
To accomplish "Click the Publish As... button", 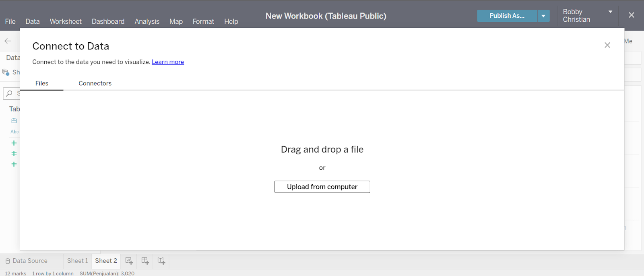I will [x=507, y=16].
